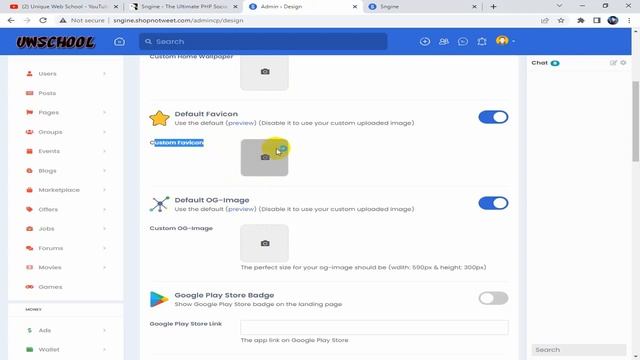This screenshot has height=360, width=640.
Task: Go back with browser back arrow
Action: (x=11, y=20)
